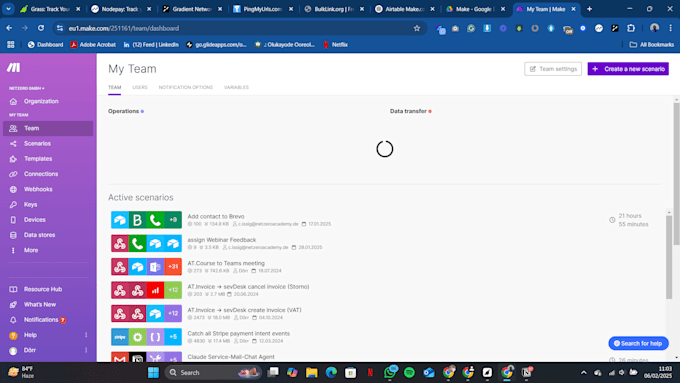Click Stripe icon in payment events scenario
Viewport: 680px width, 383px height.
120,337
